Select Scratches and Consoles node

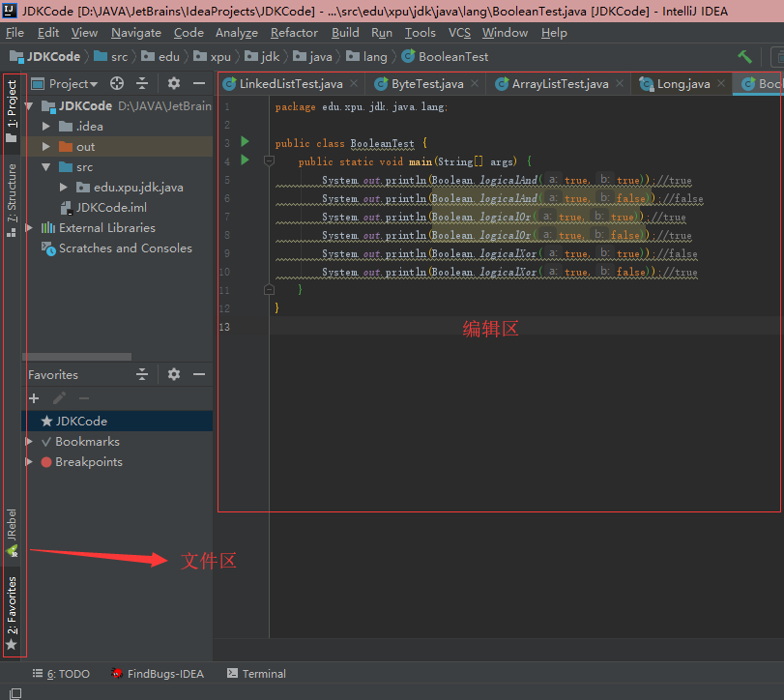[x=117, y=248]
